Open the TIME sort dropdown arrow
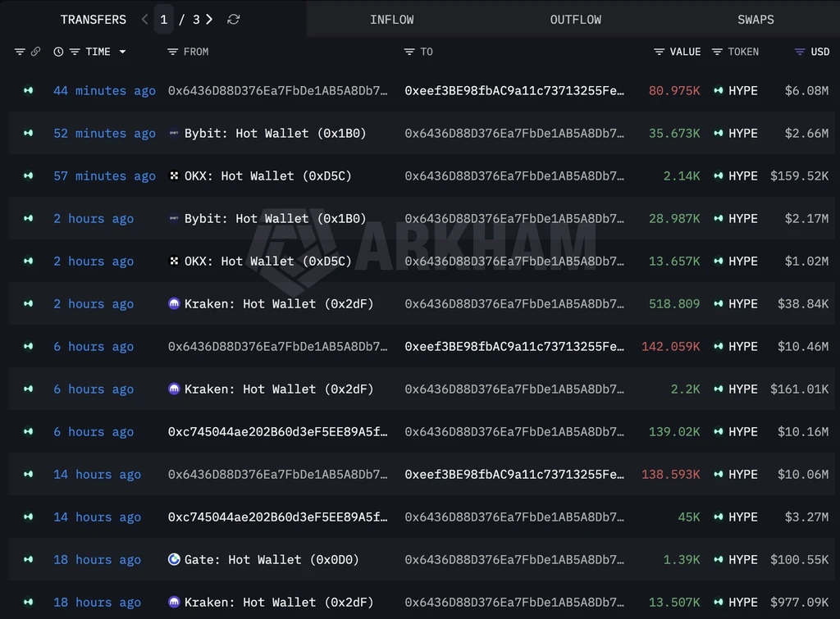 coord(123,52)
